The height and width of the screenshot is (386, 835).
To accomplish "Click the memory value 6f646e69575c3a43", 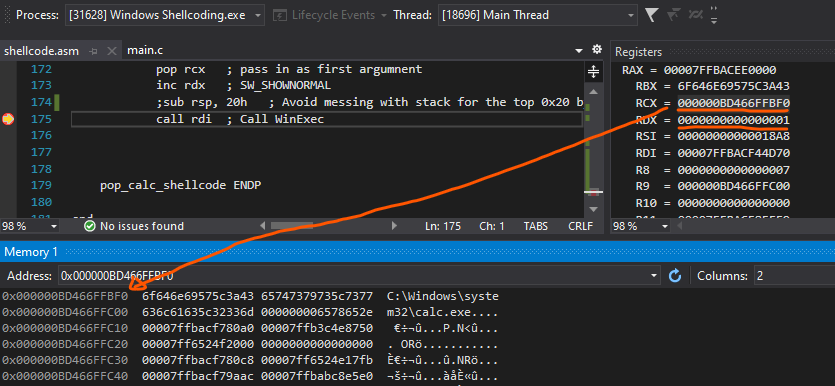I will 198,296.
